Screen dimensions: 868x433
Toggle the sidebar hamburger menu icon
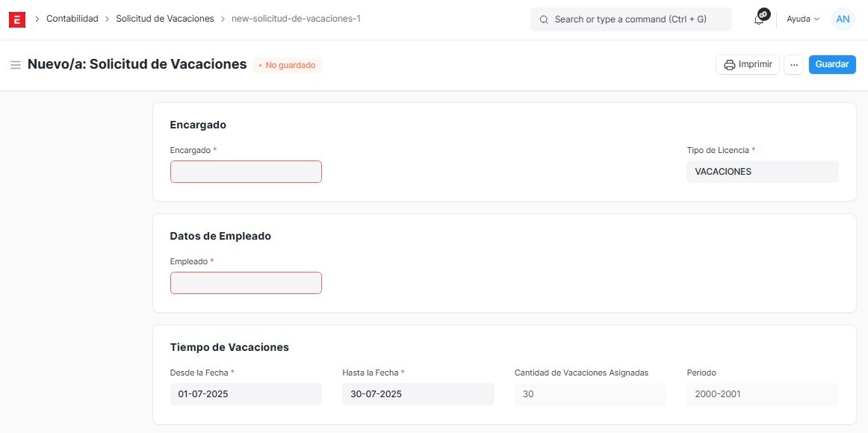pos(15,65)
